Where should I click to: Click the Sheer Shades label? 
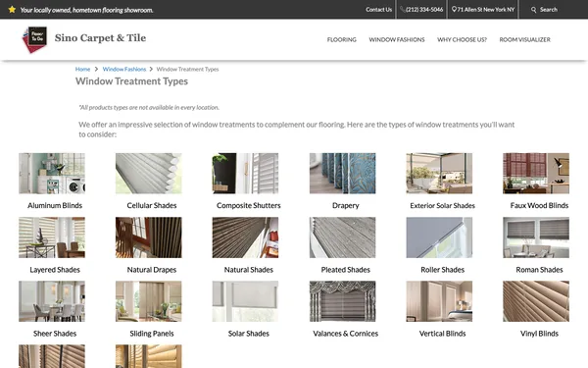pos(55,334)
